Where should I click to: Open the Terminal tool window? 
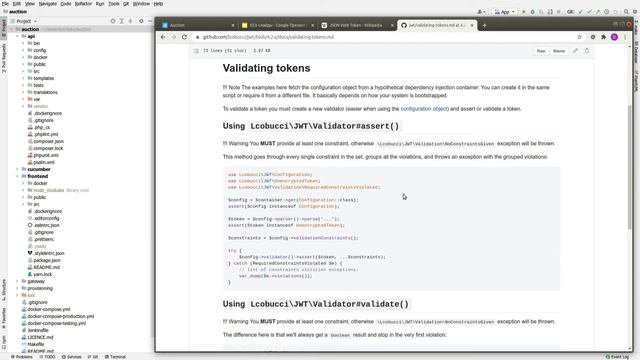click(116, 357)
